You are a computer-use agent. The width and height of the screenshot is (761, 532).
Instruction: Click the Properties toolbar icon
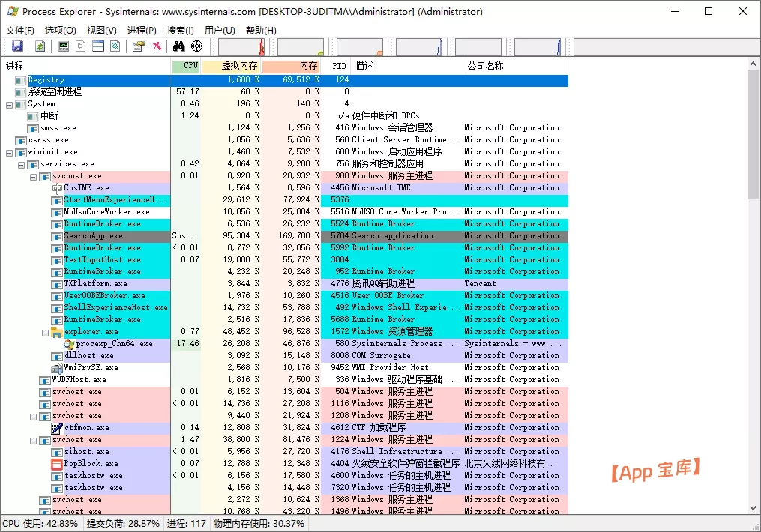139,46
